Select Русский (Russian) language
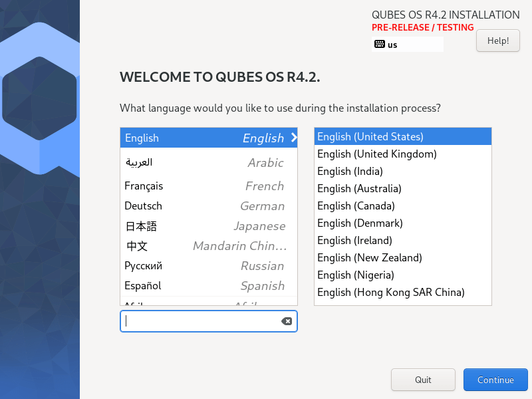Image resolution: width=532 pixels, height=399 pixels. click(209, 266)
